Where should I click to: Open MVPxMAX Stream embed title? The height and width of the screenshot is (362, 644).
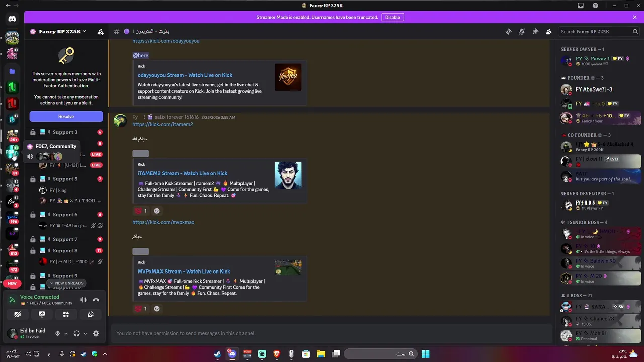tap(184, 271)
